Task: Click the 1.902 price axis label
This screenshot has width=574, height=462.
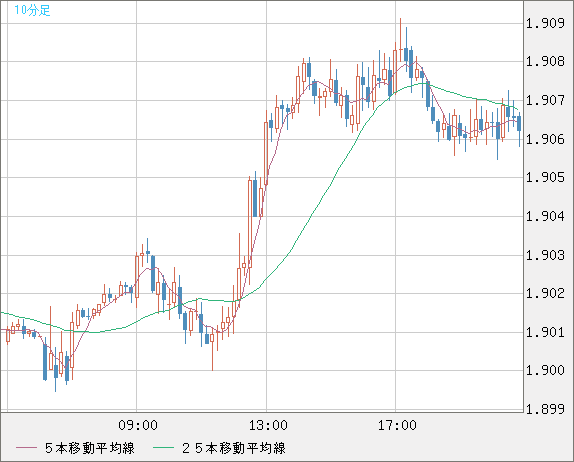Action: click(x=545, y=293)
